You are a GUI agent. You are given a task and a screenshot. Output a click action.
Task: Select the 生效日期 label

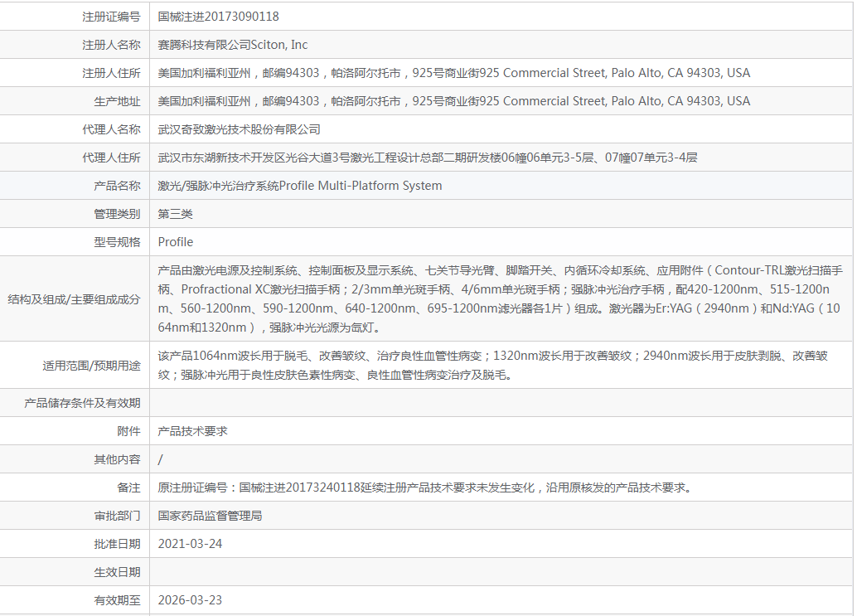pos(117,572)
